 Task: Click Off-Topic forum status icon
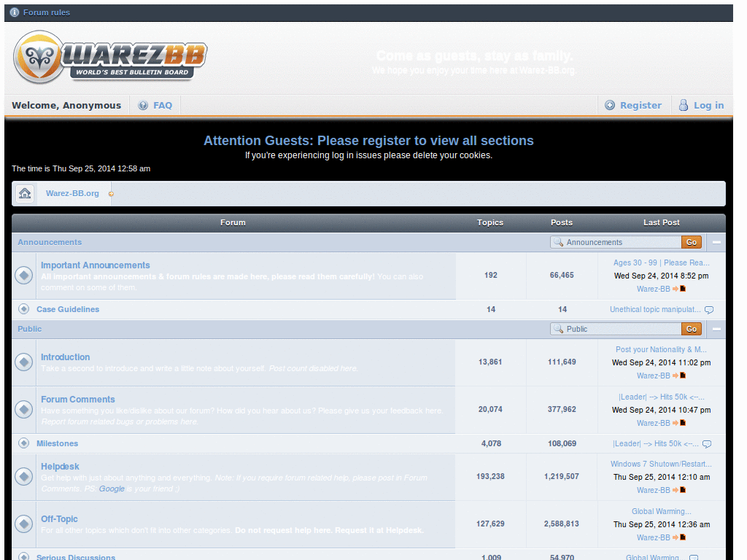[24, 524]
